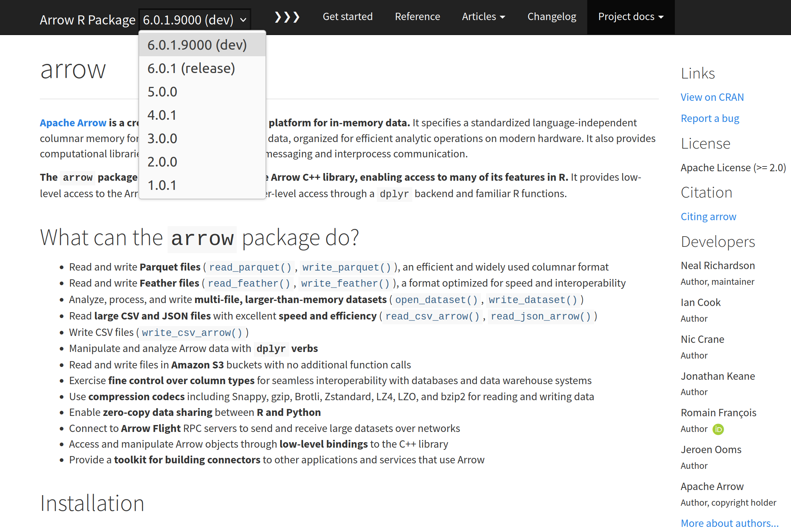Select version 6.0.1.9000 (dev) in list
The height and width of the screenshot is (532, 791).
coord(202,45)
